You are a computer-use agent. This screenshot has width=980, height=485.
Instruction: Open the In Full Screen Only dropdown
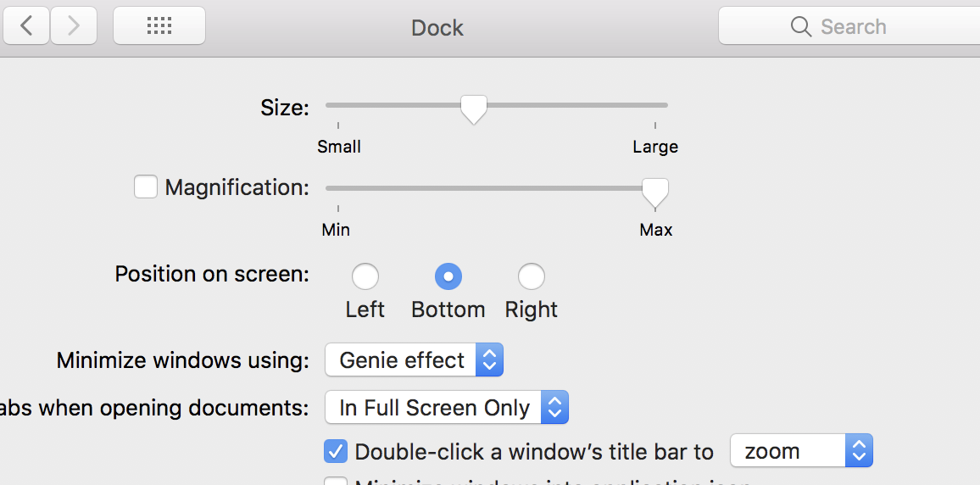(x=446, y=408)
